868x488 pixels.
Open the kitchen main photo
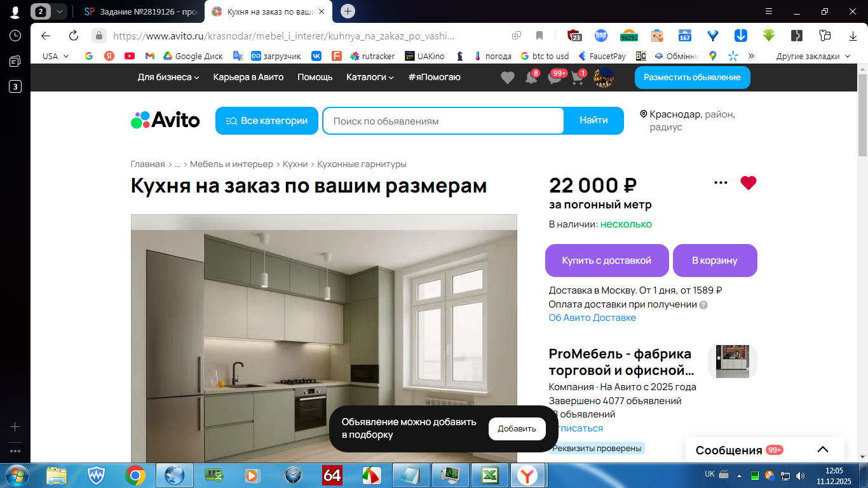pyautogui.click(x=324, y=338)
